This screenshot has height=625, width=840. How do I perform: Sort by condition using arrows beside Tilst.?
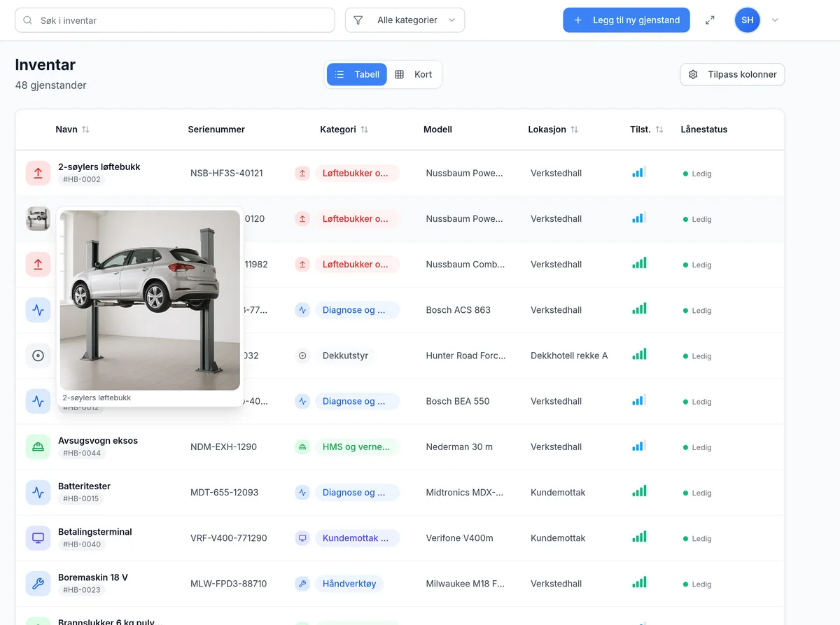tap(659, 129)
